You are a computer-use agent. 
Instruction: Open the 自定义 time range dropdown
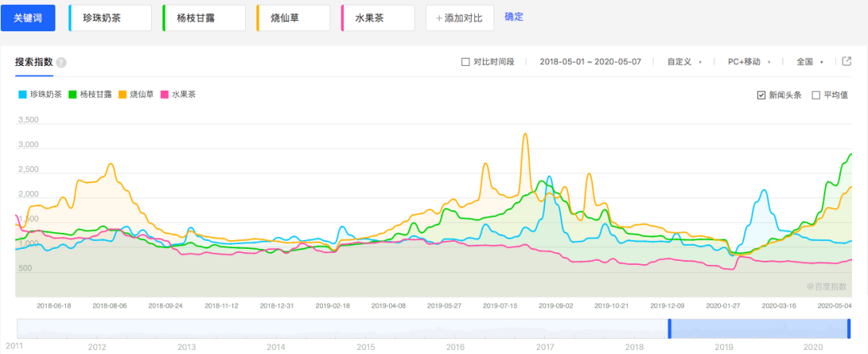684,62
